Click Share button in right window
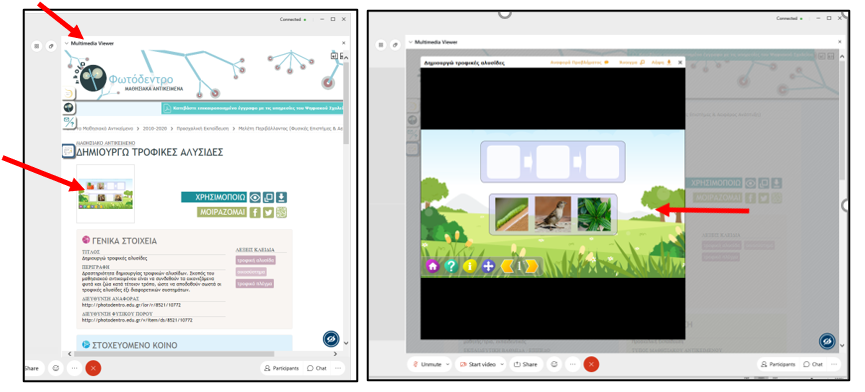The height and width of the screenshot is (392, 865). [525, 364]
